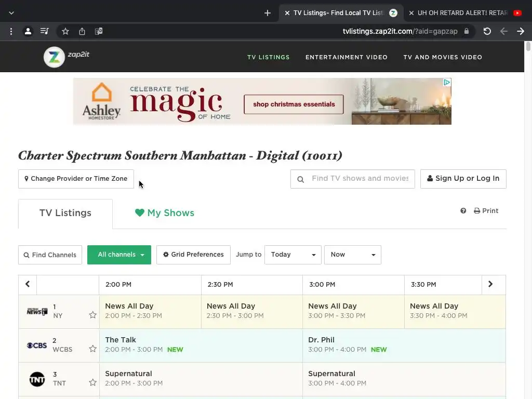Click the CBS channel logo
The width and height of the screenshot is (532, 399).
[37, 345]
